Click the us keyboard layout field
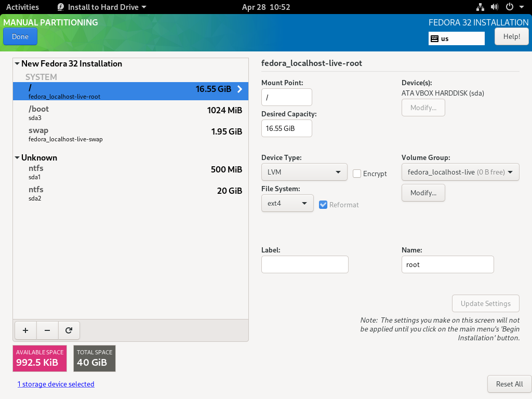Screen dimensions: 532x399 pos(457,38)
